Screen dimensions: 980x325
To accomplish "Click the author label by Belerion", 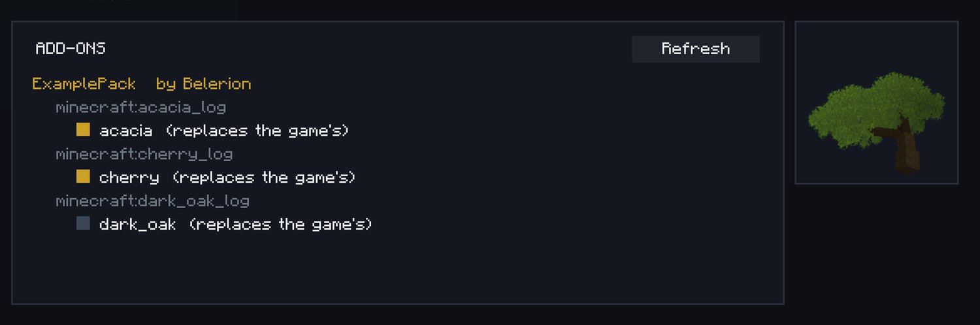I will [x=203, y=84].
